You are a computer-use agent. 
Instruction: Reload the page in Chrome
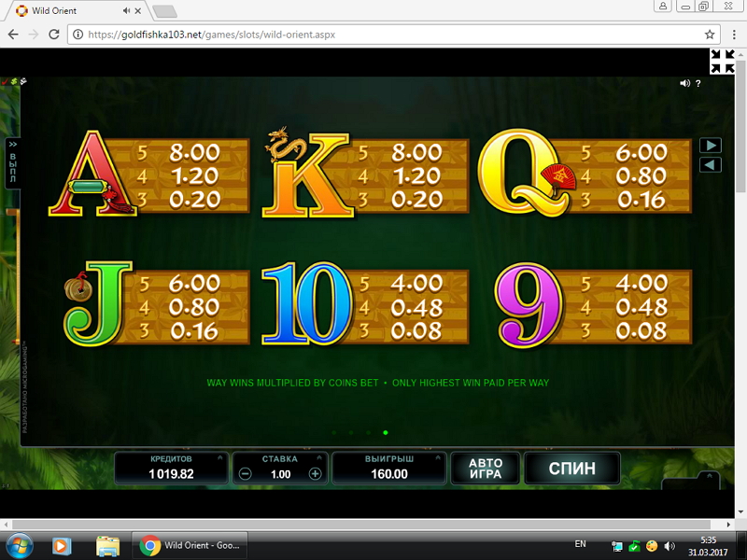pyautogui.click(x=53, y=35)
